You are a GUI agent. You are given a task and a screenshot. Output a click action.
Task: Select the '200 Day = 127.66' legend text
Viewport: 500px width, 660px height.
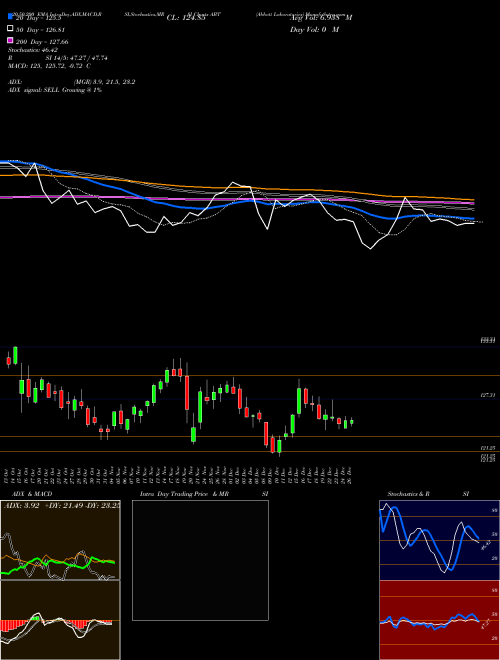click(42, 42)
